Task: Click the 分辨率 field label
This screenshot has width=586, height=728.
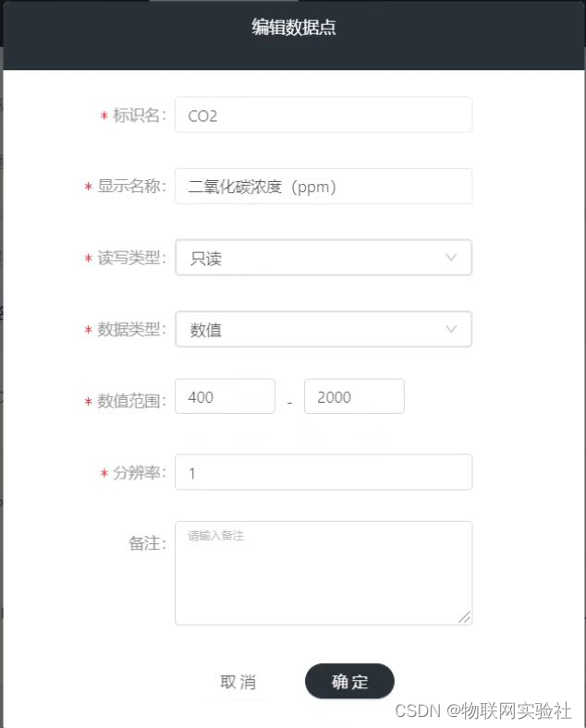Action: click(x=139, y=473)
